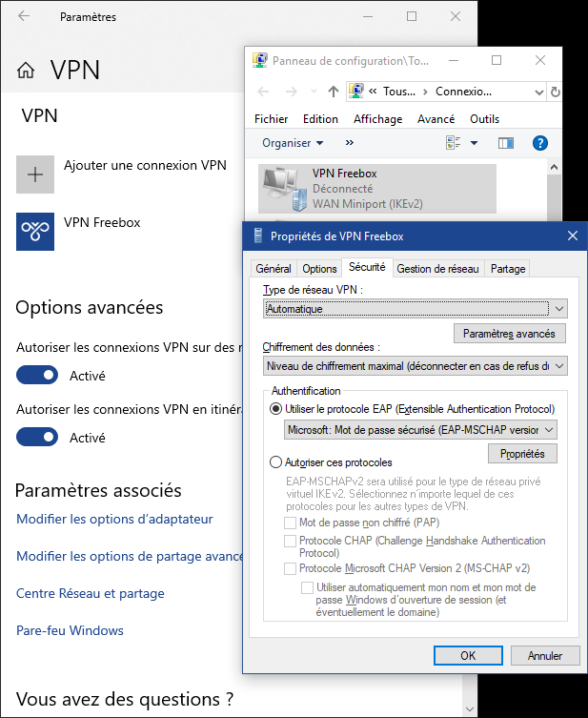Viewport: 588px width, 718px height.
Task: Click the back arrow in Paramètres window
Action: (x=24, y=16)
